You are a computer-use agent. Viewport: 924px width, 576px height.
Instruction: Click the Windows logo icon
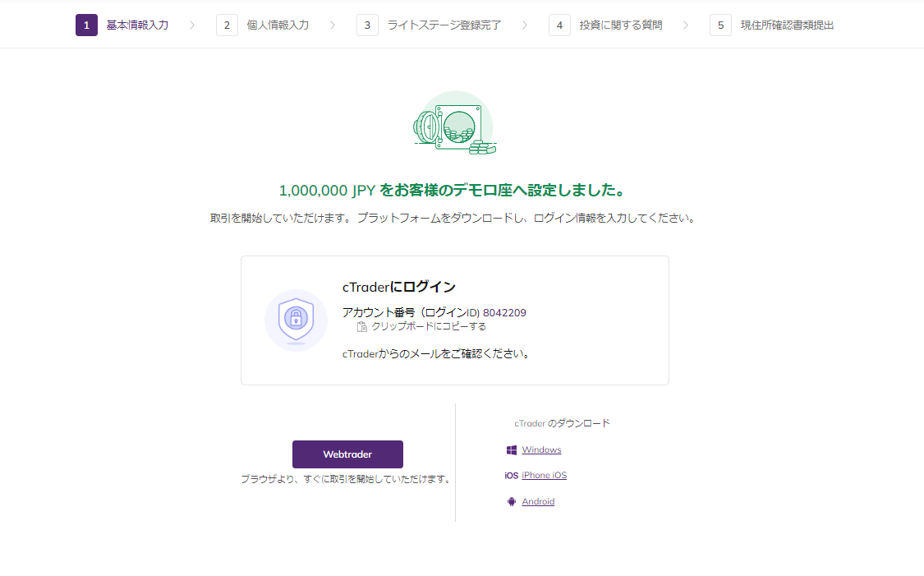coord(512,450)
